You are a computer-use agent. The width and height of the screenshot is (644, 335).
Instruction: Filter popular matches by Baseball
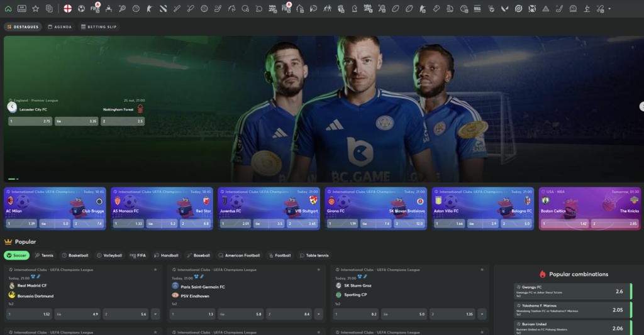coord(198,255)
